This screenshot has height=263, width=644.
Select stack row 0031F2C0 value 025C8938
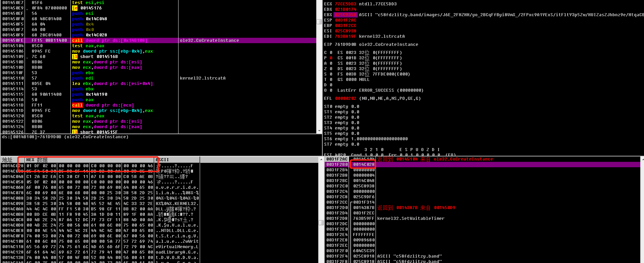click(x=482, y=186)
